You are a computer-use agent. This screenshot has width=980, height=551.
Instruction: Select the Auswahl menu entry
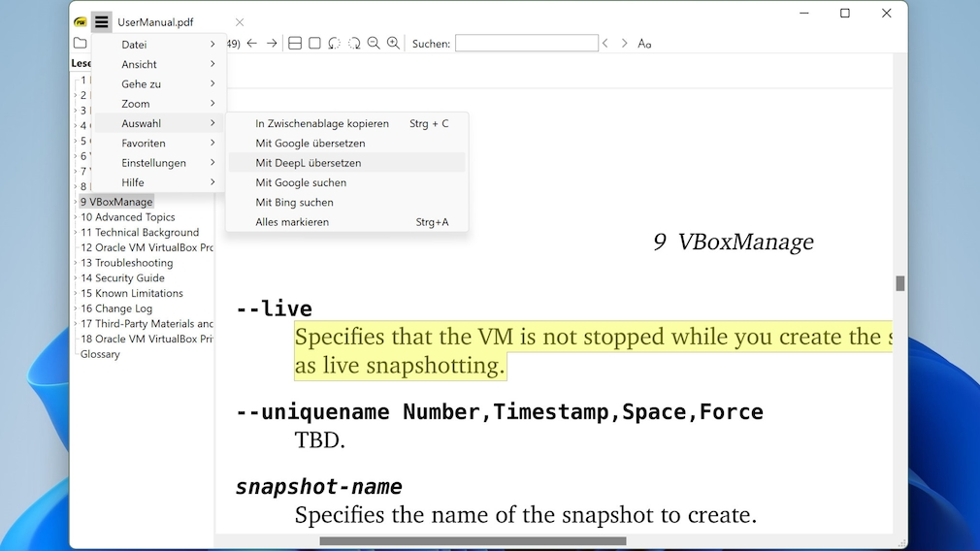point(159,123)
